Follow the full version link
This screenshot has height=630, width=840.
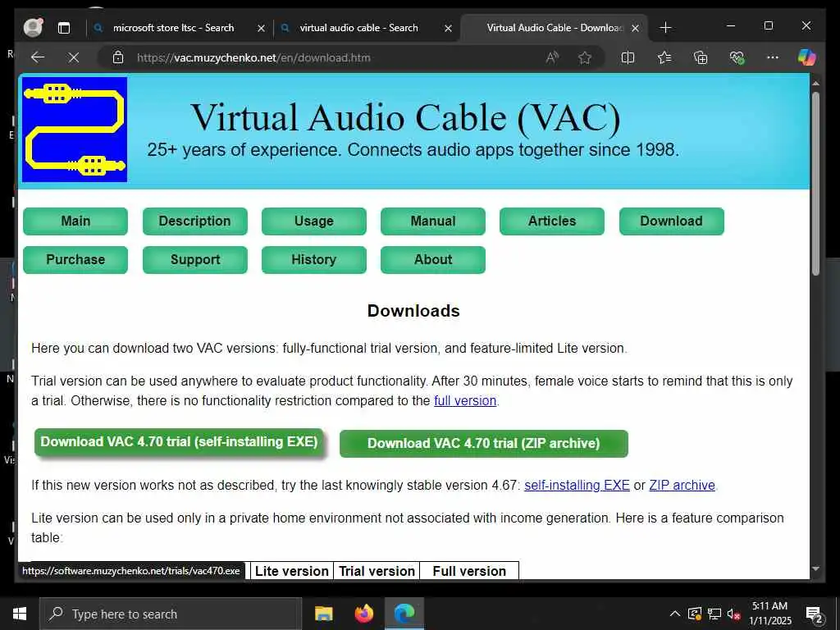pyautogui.click(x=465, y=400)
